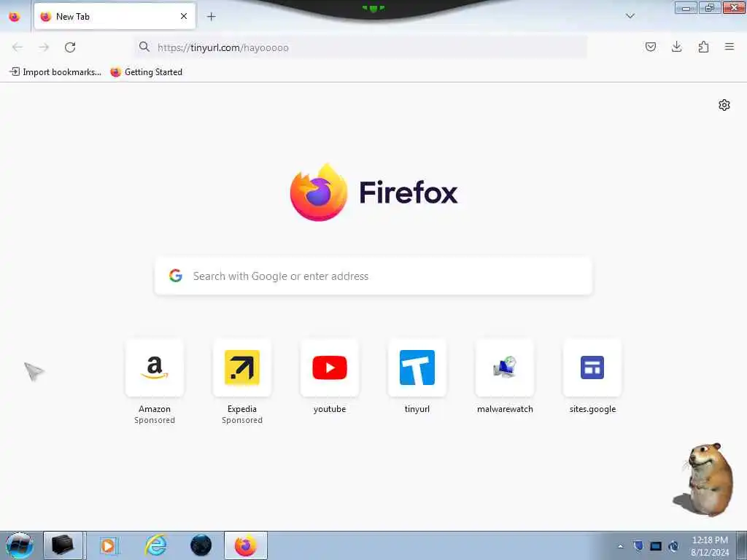Click the monitor tray icon
This screenshot has width=747, height=560.
tap(656, 546)
